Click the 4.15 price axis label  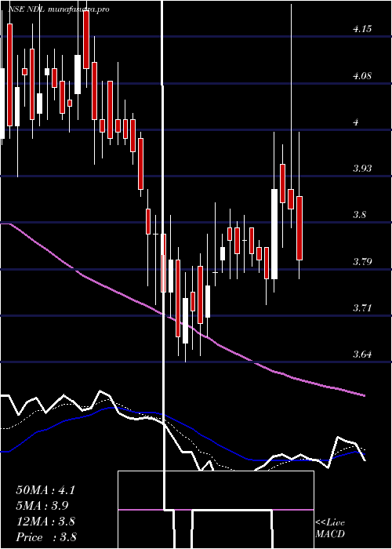point(362,30)
